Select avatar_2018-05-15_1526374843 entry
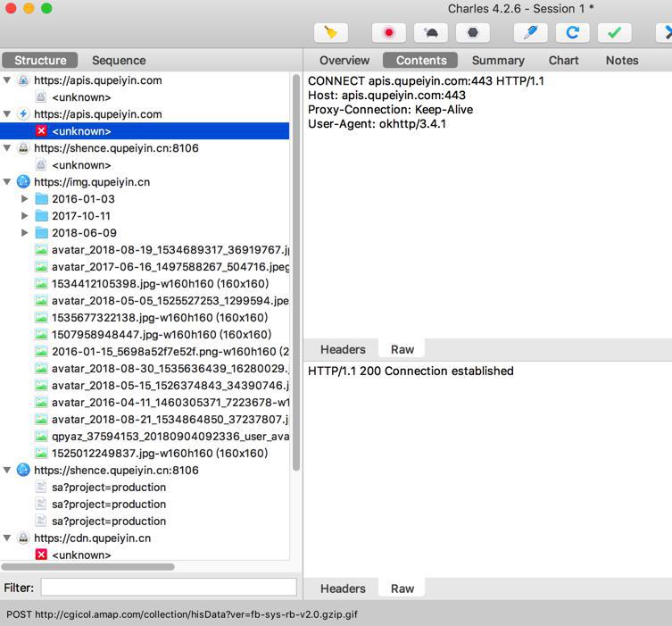The height and width of the screenshot is (626, 672). [x=170, y=386]
